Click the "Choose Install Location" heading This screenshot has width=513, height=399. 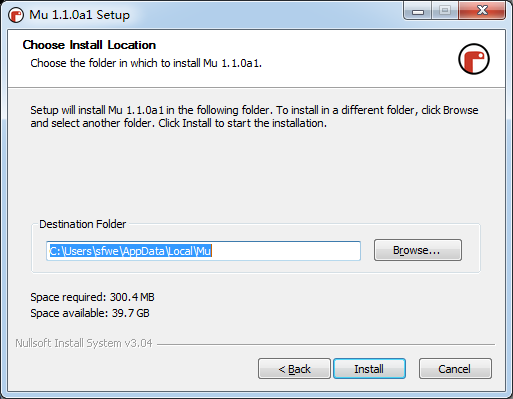coord(89,45)
